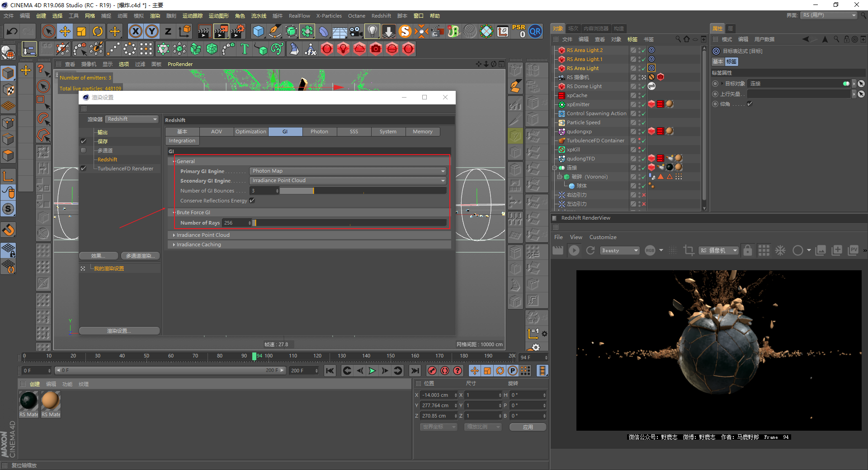The height and width of the screenshot is (470, 868).
Task: Open the Redshift menu in menu bar
Action: (381, 16)
